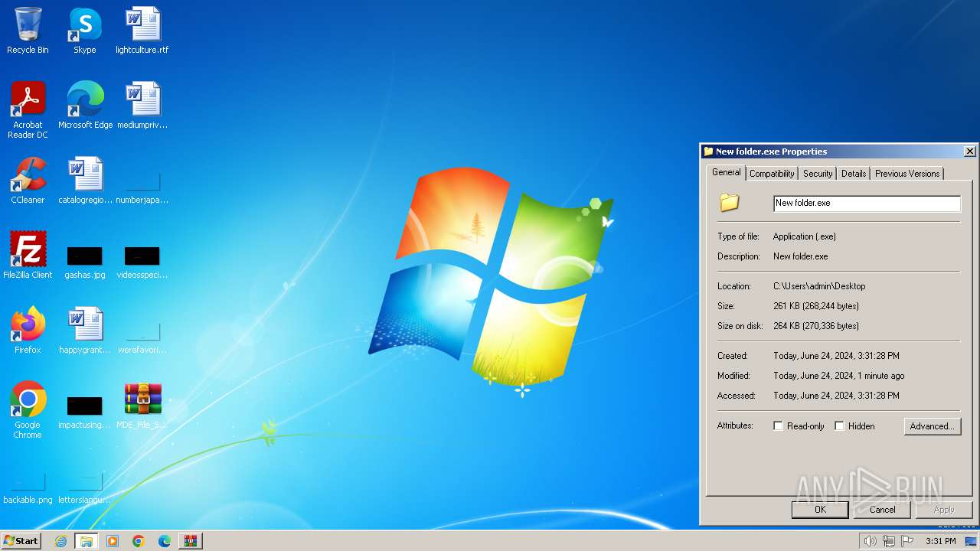Switch to the General tab
The width and height of the screenshot is (980, 551).
pyautogui.click(x=726, y=172)
